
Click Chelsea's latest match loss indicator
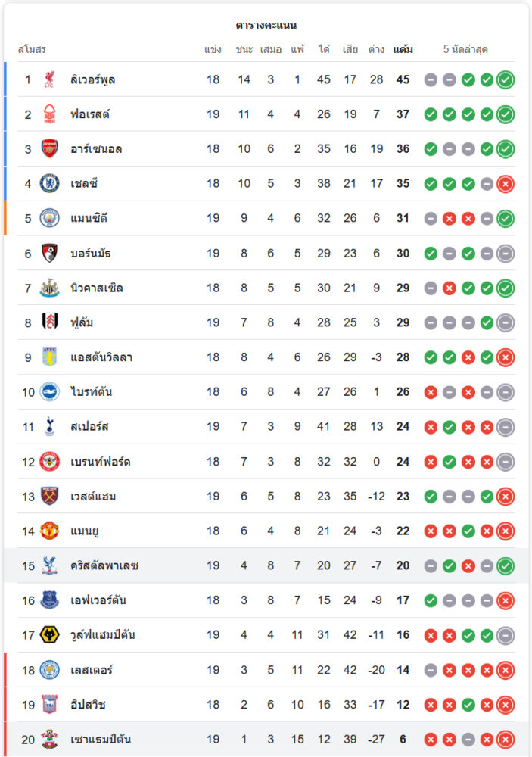click(506, 184)
